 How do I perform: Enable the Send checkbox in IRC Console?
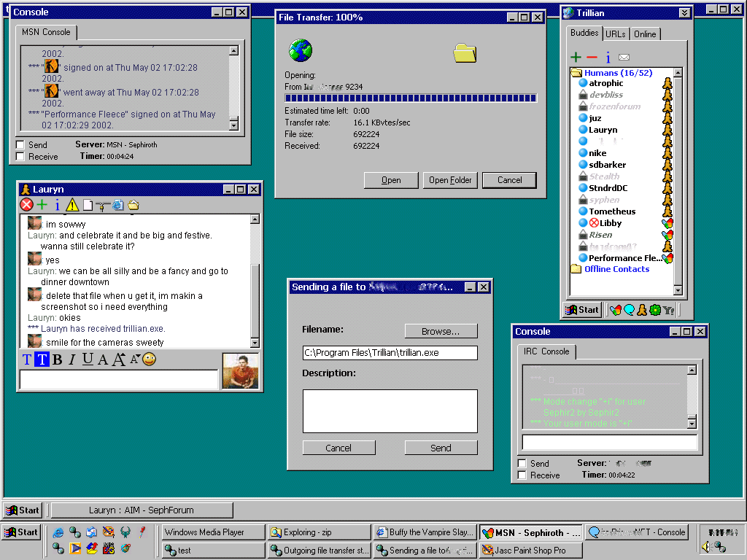click(x=522, y=463)
